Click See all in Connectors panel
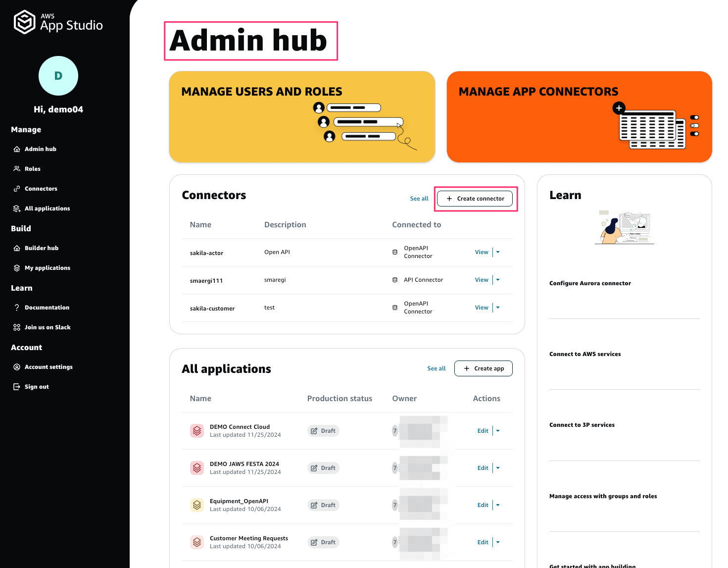 419,199
